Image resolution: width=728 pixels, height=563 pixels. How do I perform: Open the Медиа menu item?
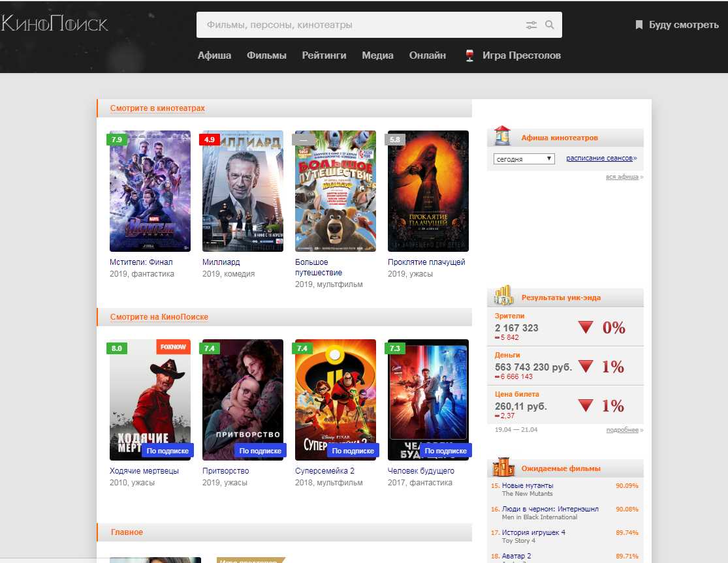377,55
